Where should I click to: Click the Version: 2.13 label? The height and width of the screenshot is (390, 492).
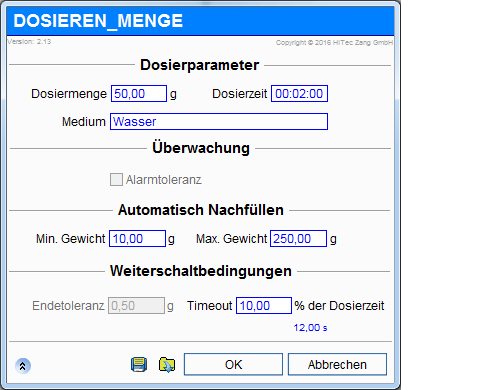pyautogui.click(x=29, y=42)
